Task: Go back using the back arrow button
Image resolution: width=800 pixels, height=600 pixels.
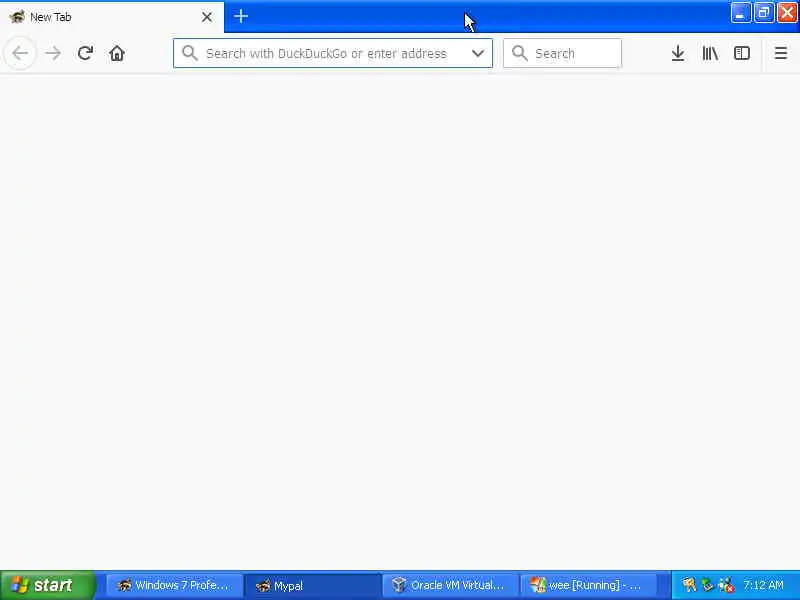Action: pos(20,53)
